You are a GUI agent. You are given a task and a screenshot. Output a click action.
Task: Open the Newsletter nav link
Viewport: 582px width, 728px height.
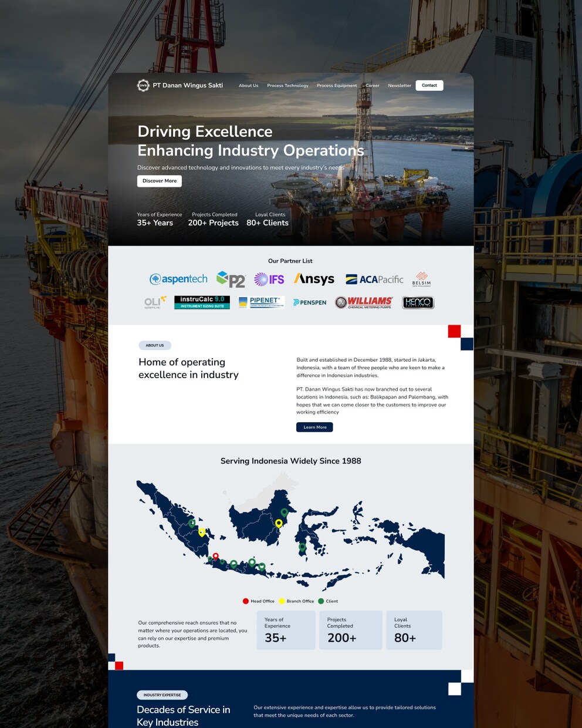[400, 86]
